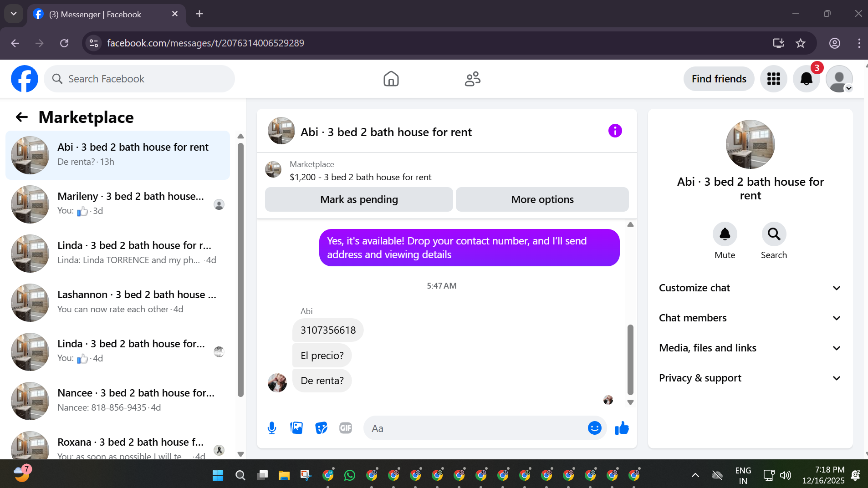Open the Nancee conversation with 818-856-9435
Image resolution: width=868 pixels, height=488 pixels.
click(x=117, y=401)
